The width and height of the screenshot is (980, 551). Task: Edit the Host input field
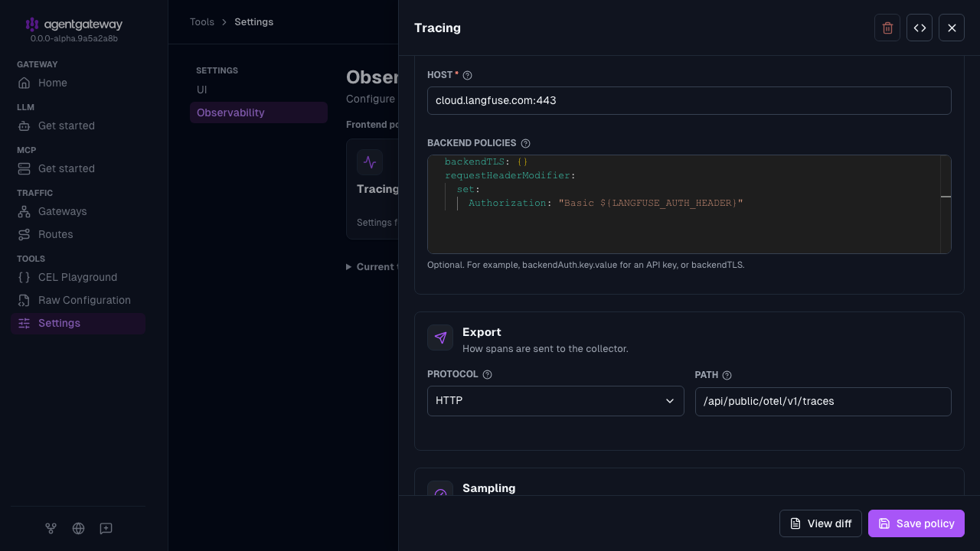pos(689,100)
